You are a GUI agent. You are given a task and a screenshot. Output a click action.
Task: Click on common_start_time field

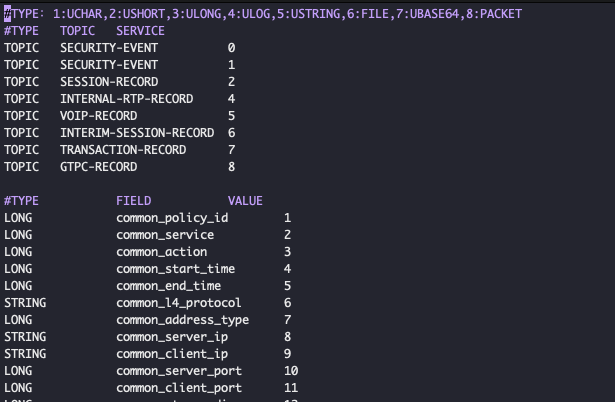[175, 269]
